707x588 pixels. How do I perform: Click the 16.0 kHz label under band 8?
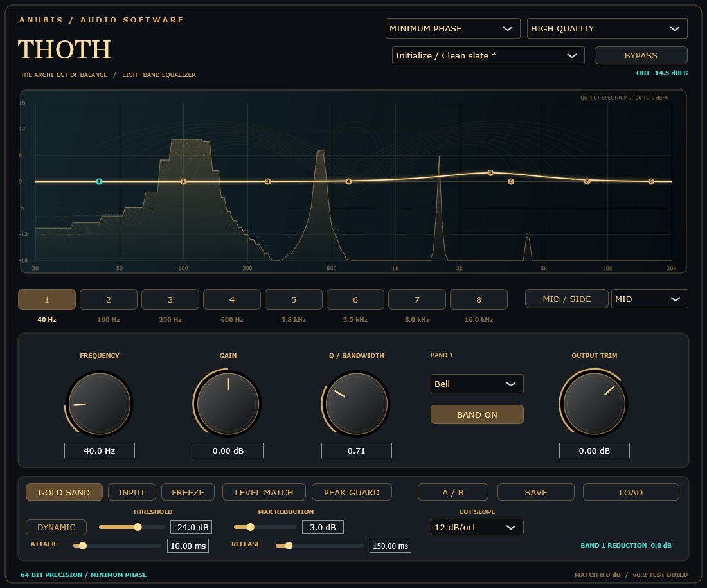(x=479, y=319)
